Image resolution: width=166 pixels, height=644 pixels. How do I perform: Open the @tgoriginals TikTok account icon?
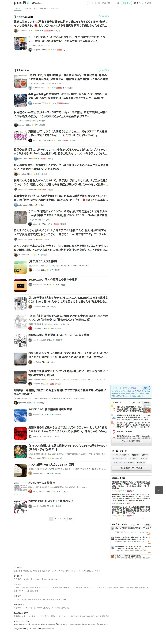(x=69, y=624)
